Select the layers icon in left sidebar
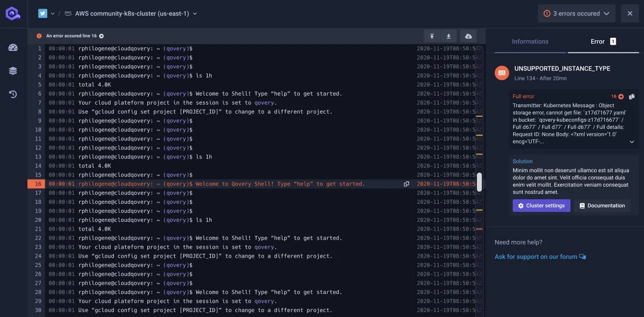 click(13, 70)
